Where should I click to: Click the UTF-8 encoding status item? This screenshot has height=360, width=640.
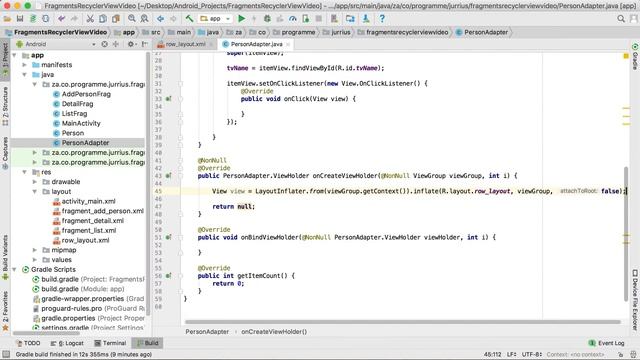[x=532, y=355]
